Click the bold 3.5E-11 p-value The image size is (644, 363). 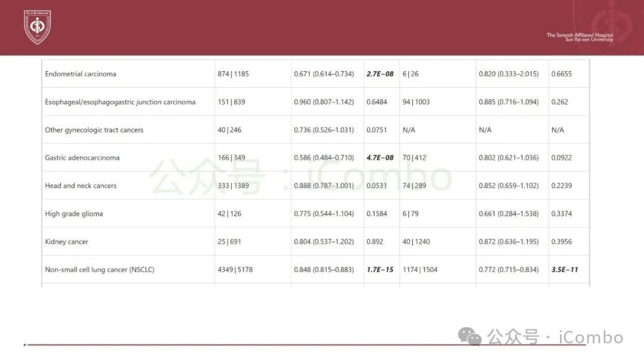coord(565,270)
